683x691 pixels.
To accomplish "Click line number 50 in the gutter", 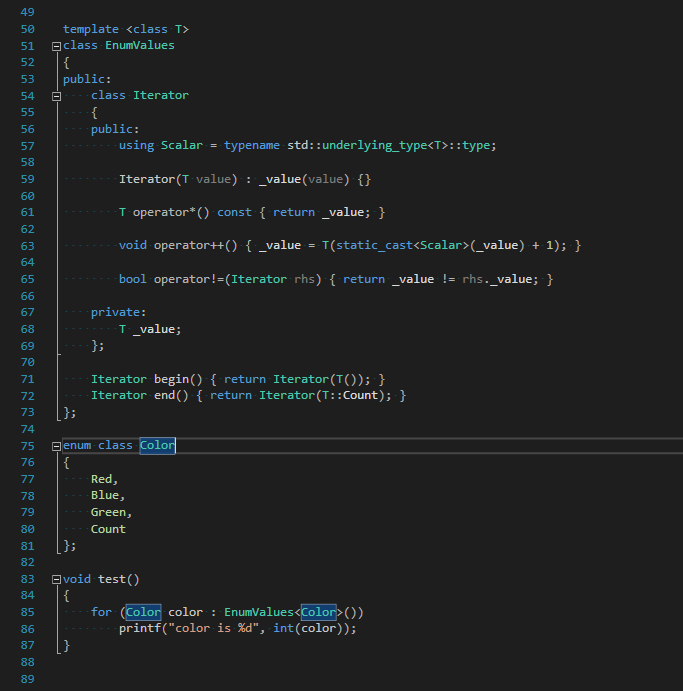I will click(x=27, y=30).
